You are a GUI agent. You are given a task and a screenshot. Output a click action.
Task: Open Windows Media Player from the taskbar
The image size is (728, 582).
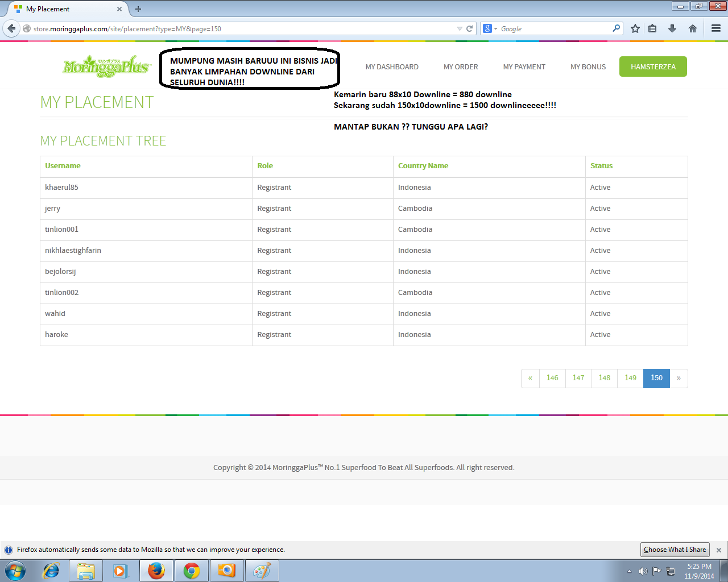click(x=121, y=571)
